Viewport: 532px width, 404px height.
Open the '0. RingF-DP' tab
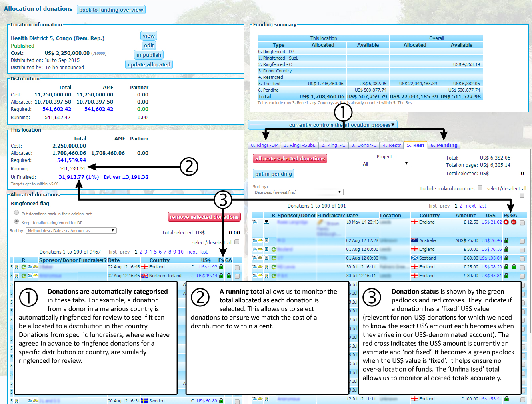[264, 145]
